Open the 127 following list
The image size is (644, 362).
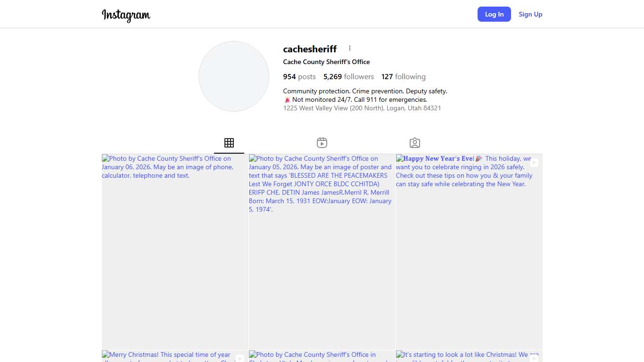click(x=403, y=77)
